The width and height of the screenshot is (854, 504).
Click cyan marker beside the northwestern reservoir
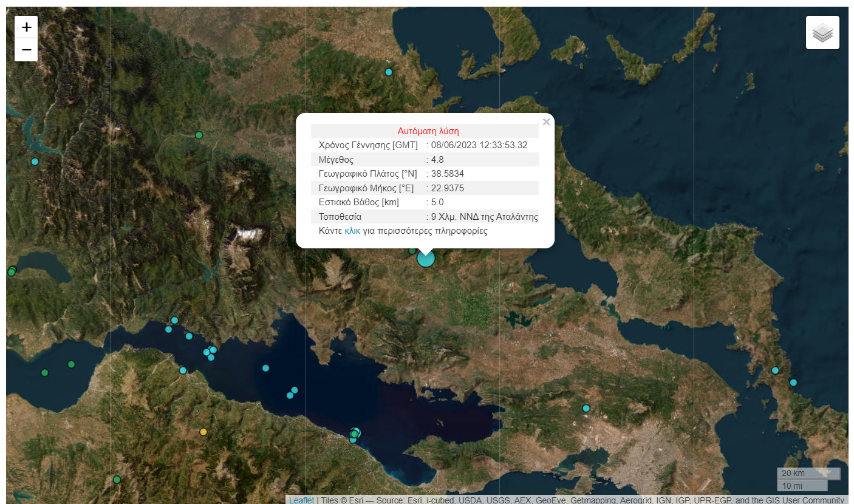click(35, 162)
